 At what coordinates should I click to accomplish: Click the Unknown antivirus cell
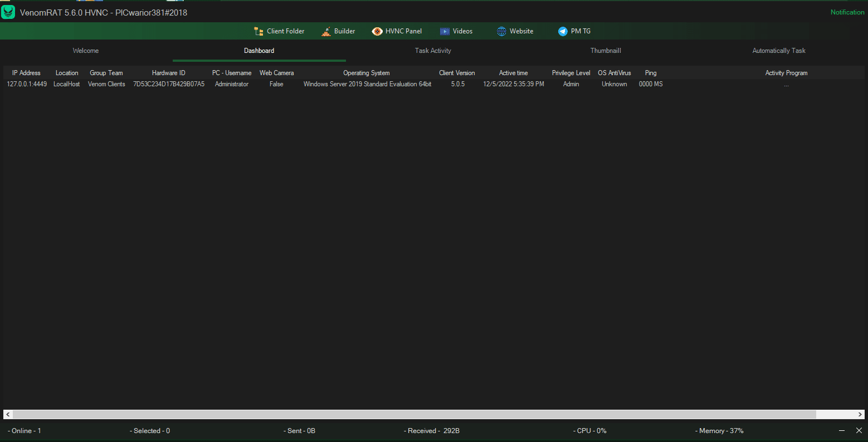point(615,84)
